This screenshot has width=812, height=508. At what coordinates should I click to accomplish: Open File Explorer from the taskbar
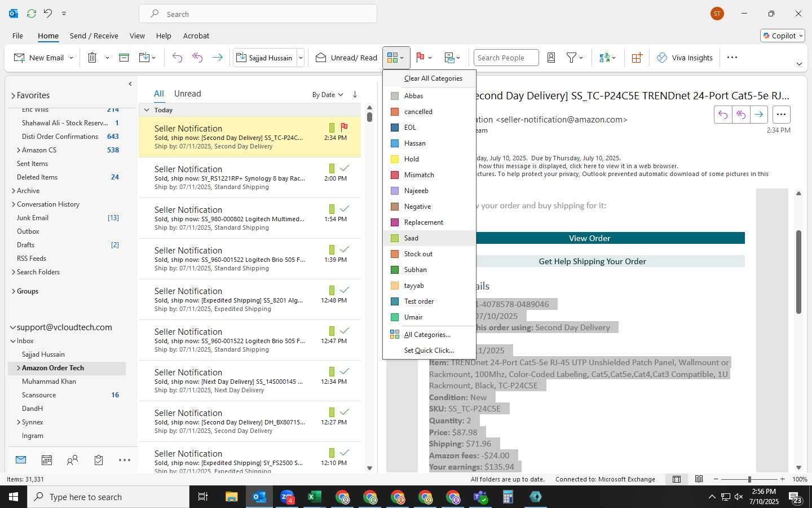point(232,497)
